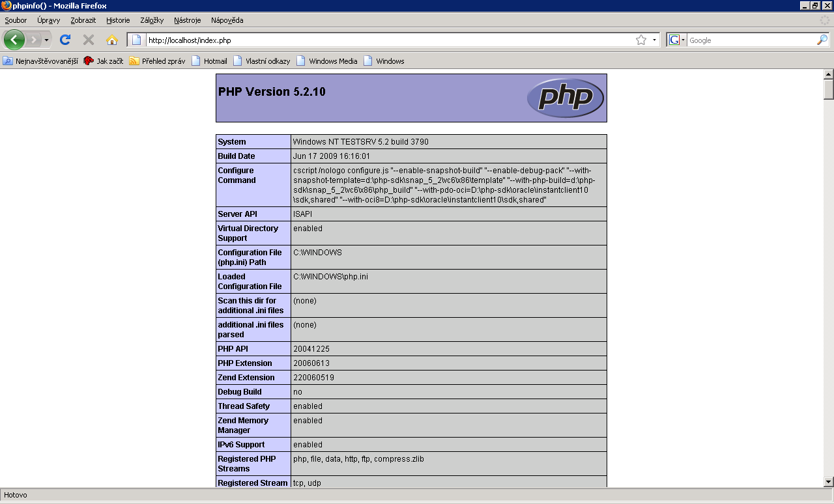
Task: Click the Debug Build value no
Action: (298, 392)
